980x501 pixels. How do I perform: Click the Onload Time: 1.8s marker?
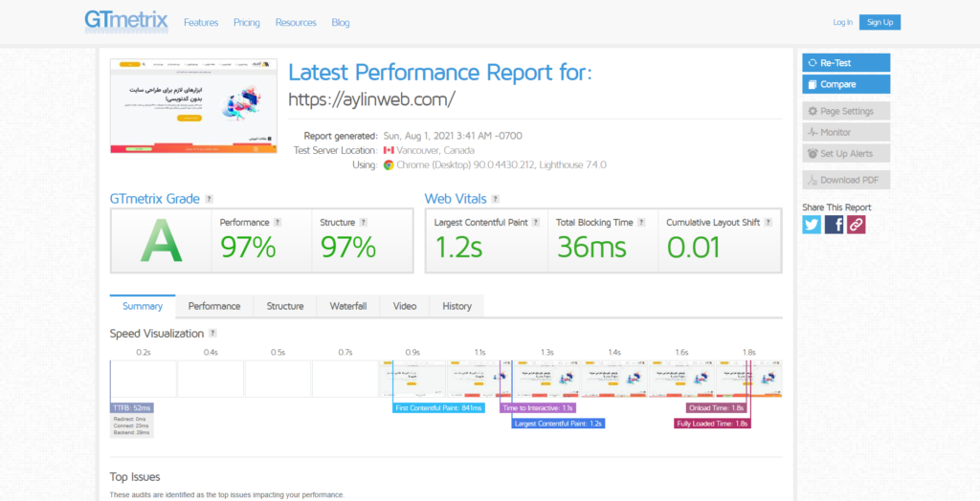716,408
